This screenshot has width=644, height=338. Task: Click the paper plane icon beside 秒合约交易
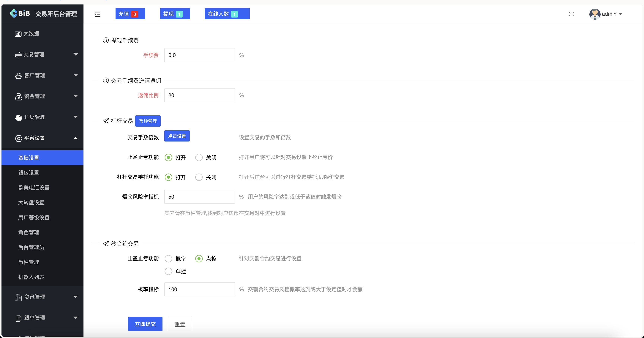point(106,243)
